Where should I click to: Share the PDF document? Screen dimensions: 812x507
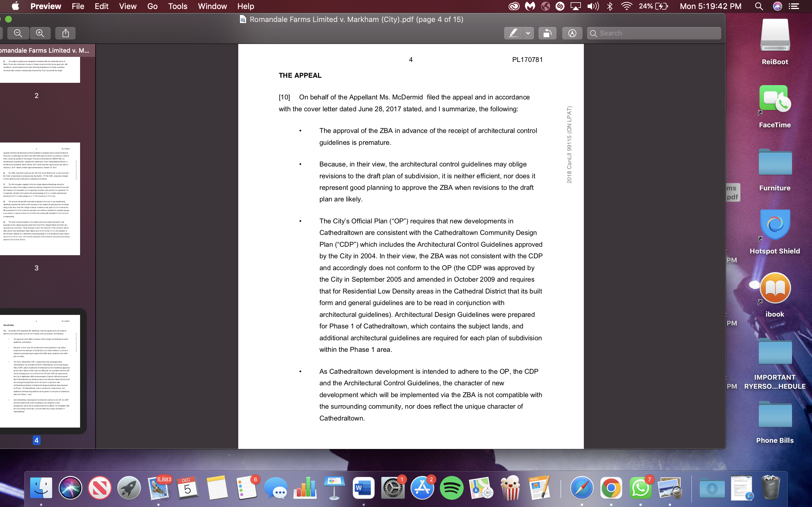tap(65, 33)
